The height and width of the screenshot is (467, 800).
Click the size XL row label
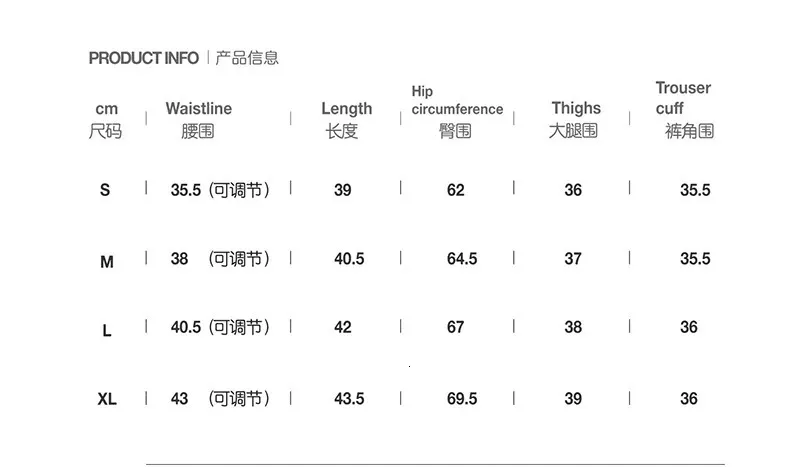(107, 399)
